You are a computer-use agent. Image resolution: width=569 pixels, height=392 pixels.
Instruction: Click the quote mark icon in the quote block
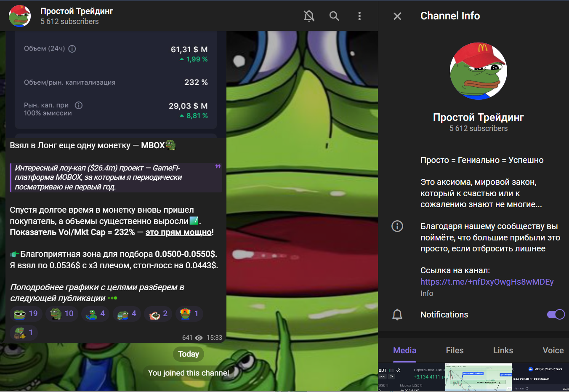(218, 167)
